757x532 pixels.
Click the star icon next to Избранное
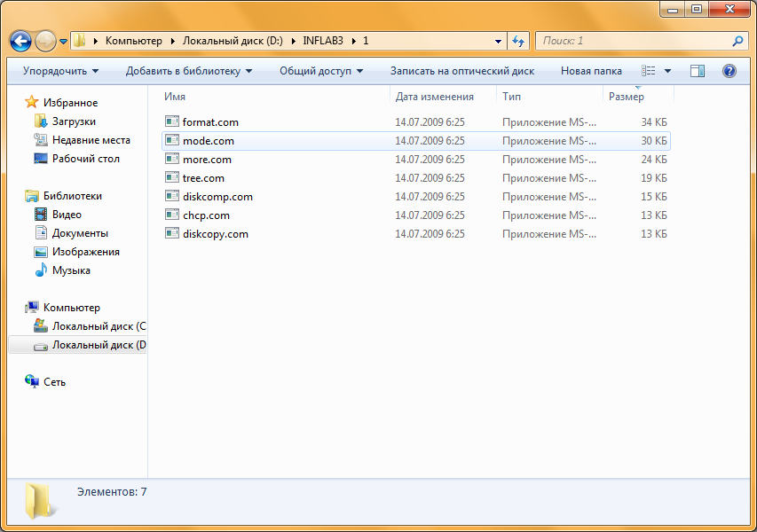tap(32, 102)
